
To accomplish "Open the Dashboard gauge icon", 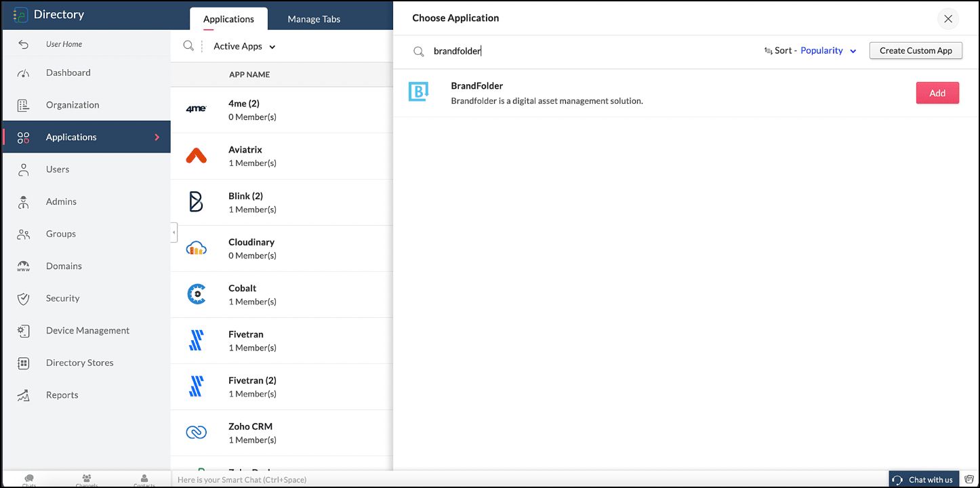I will click(x=23, y=73).
